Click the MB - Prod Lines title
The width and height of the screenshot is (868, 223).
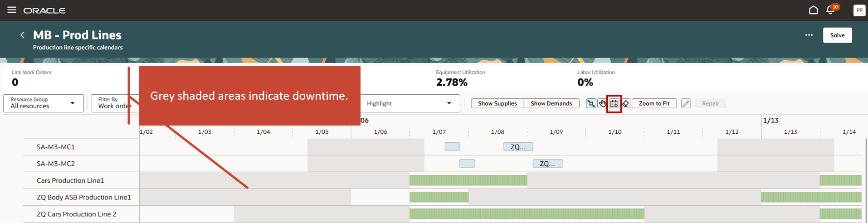(x=77, y=35)
